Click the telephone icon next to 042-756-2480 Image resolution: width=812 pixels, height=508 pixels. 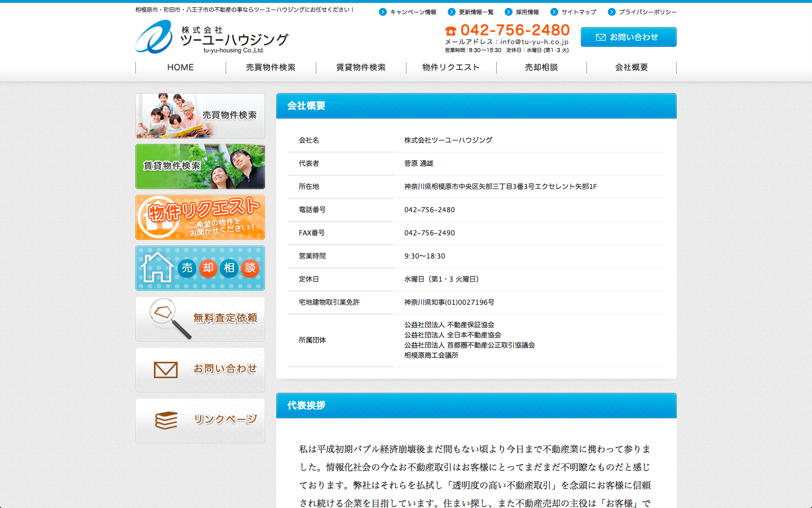coord(451,30)
